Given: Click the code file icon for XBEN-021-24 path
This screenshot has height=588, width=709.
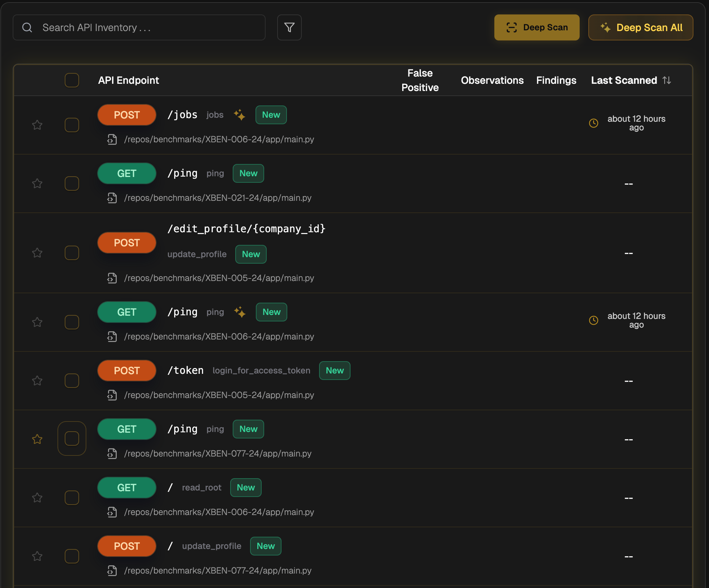Looking at the screenshot, I should point(112,198).
